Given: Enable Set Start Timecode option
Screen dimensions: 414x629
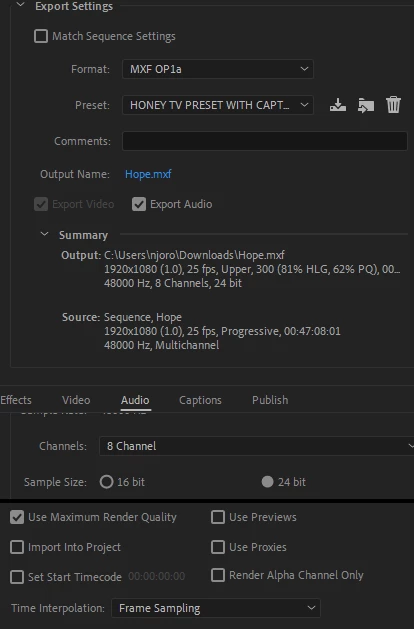Looking at the screenshot, I should tap(17, 577).
